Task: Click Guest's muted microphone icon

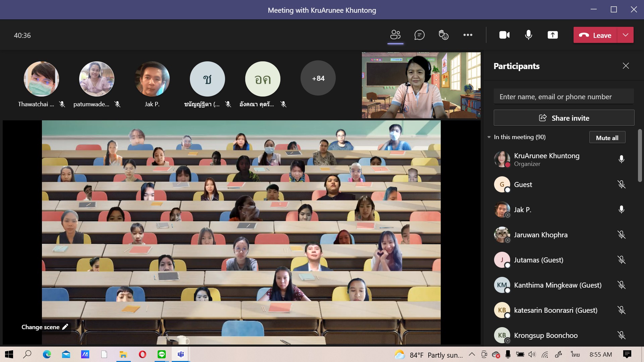Action: point(622,184)
